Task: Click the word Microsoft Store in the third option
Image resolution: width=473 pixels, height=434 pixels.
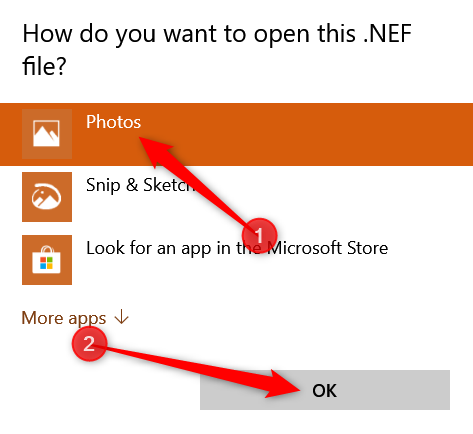Action: [x=328, y=248]
